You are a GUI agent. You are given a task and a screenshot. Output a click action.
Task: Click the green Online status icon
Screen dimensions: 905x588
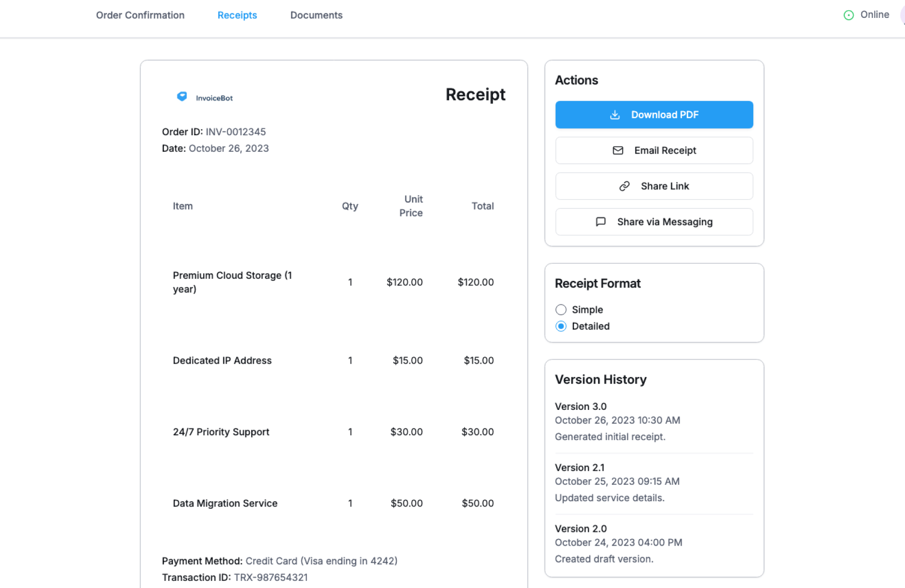tap(848, 15)
